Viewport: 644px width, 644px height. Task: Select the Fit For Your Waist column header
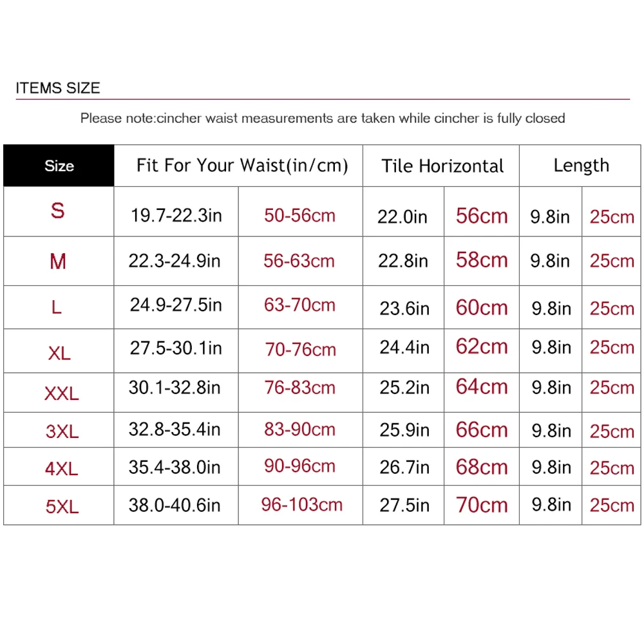pos(242,166)
